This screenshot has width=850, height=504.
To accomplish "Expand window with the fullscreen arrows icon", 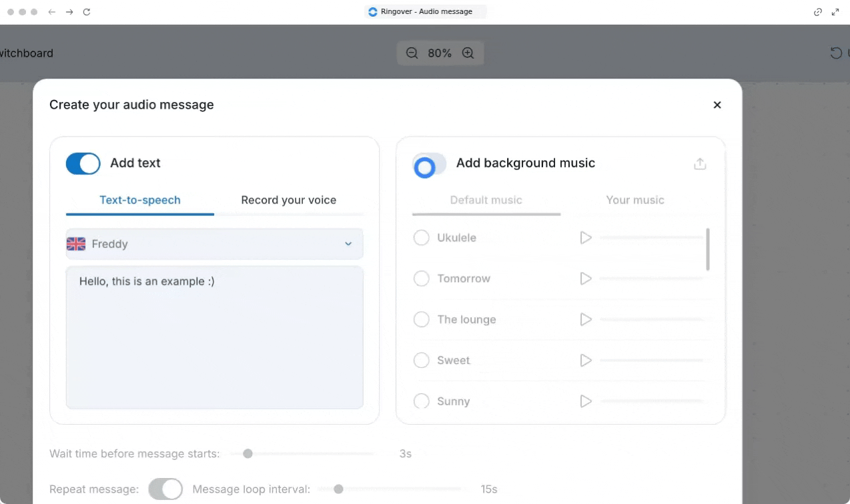I will coord(835,12).
